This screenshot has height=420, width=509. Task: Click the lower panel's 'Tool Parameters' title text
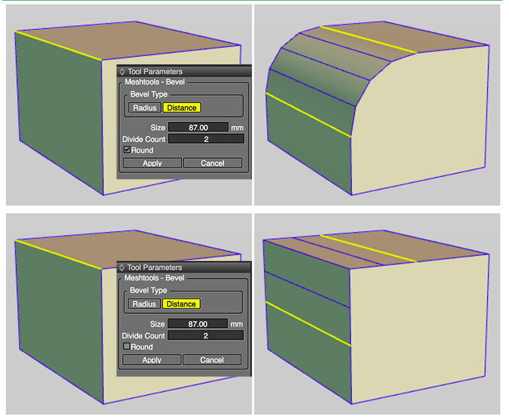pyautogui.click(x=154, y=267)
